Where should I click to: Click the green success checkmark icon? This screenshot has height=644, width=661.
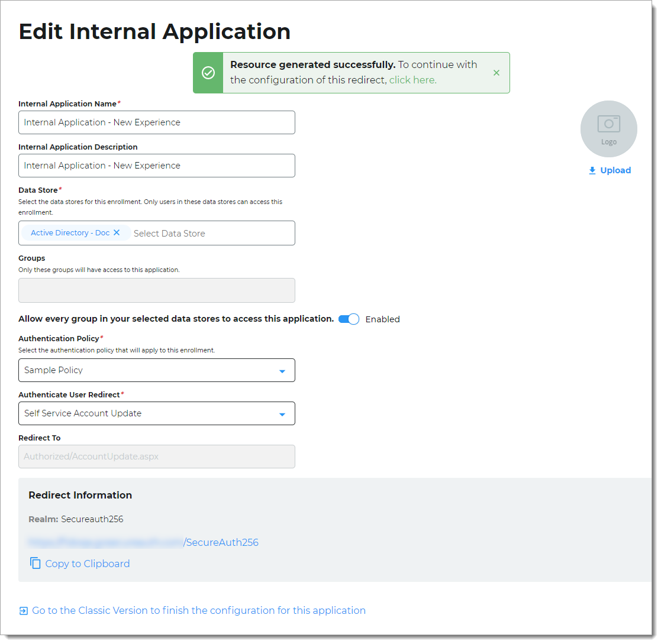point(208,72)
